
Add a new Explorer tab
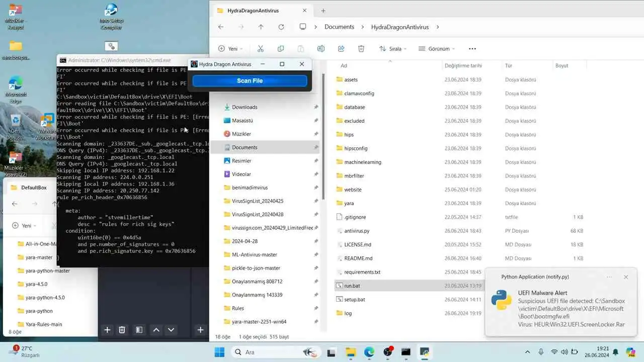pos(323,11)
